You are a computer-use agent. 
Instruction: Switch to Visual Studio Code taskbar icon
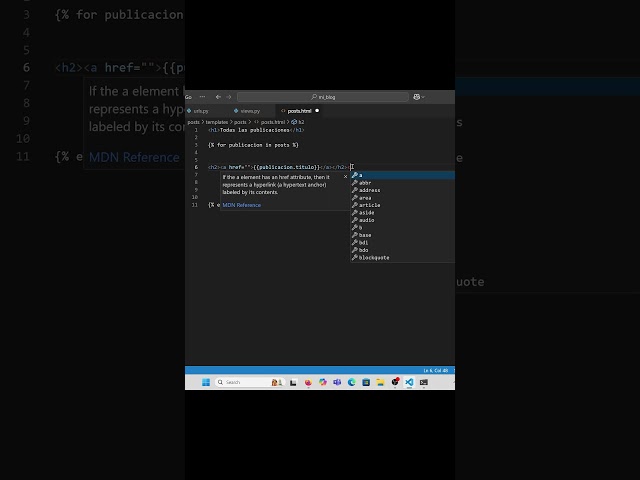click(409, 382)
